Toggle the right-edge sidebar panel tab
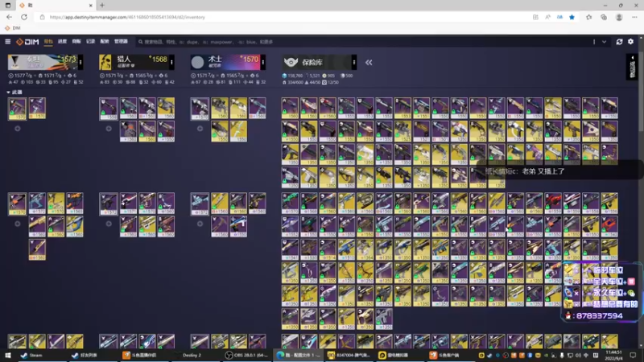The height and width of the screenshot is (362, 644). 633,67
